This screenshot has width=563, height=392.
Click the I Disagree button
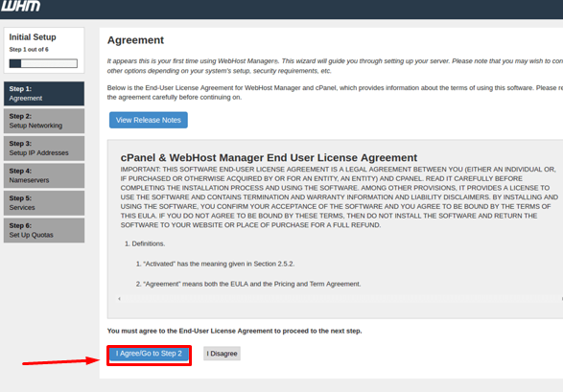[222, 354]
